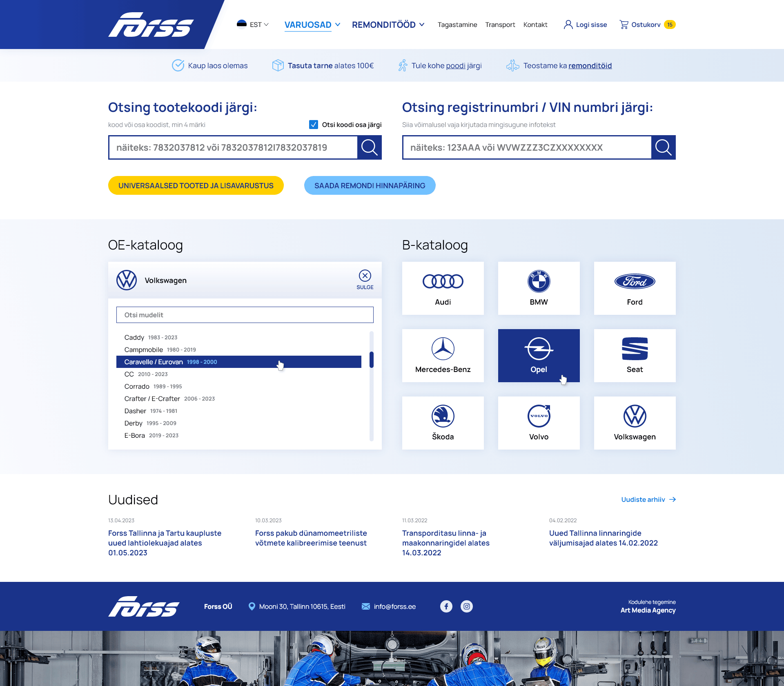Click 'Universaalsed tooted ja lisavarustus' button
This screenshot has width=784, height=686.
pyautogui.click(x=196, y=185)
